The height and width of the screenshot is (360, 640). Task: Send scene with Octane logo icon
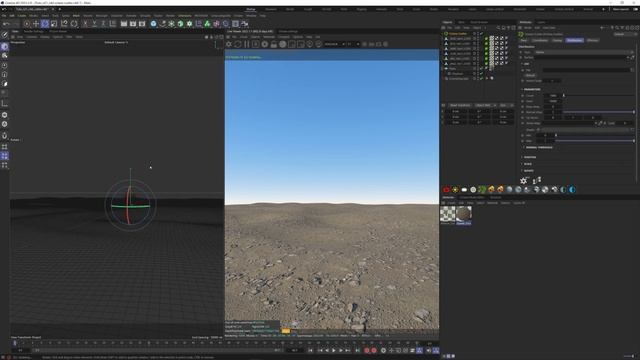coord(229,44)
